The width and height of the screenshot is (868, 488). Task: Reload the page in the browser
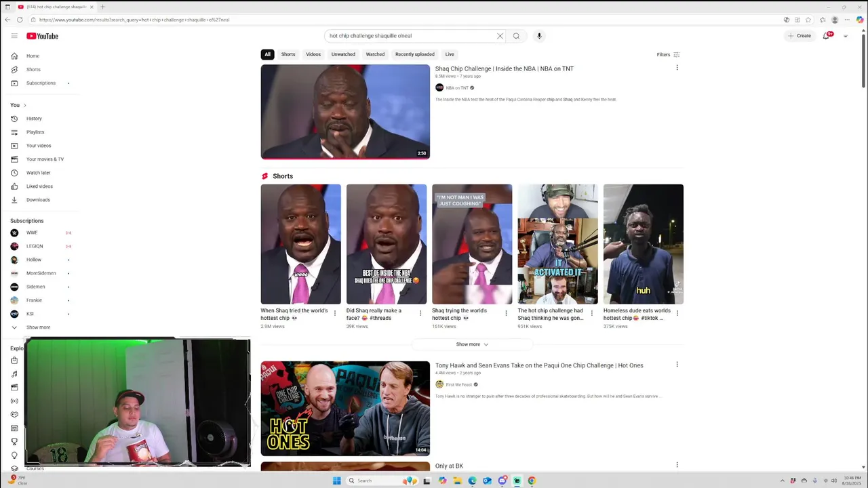(x=20, y=20)
